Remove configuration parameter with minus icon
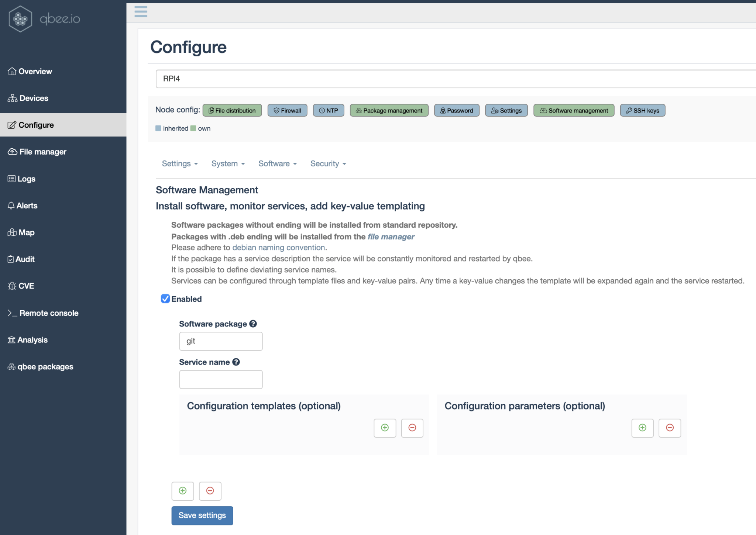Image resolution: width=756 pixels, height=535 pixels. click(670, 428)
